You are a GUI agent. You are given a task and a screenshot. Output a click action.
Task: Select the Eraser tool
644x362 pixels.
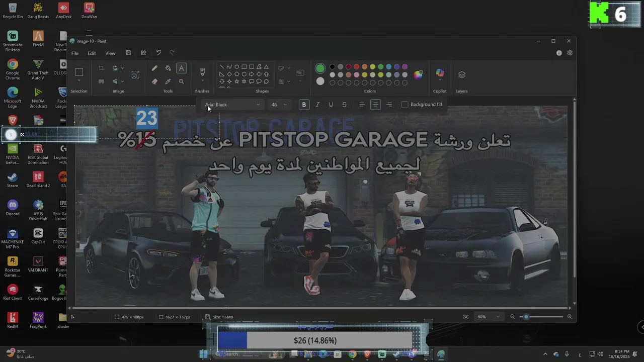click(154, 81)
